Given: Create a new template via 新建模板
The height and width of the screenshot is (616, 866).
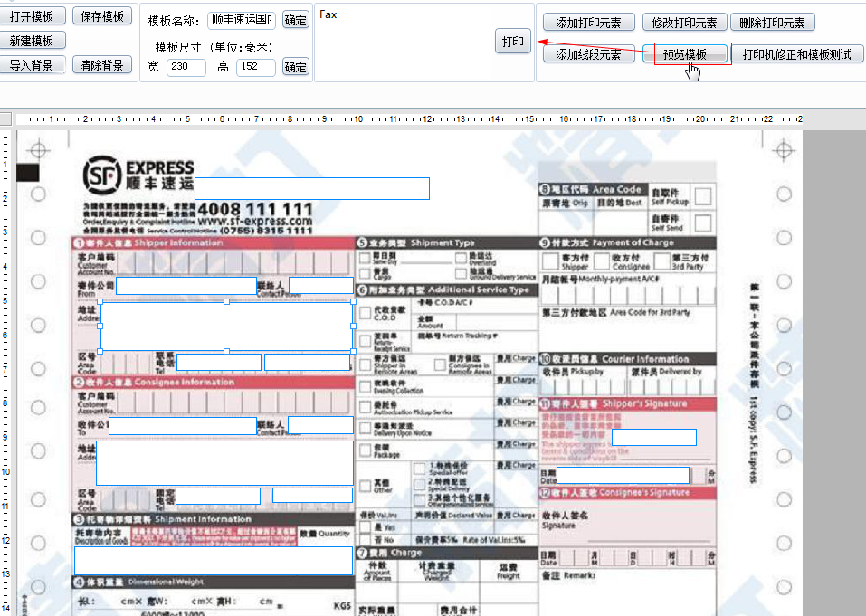Looking at the screenshot, I should coord(32,41).
